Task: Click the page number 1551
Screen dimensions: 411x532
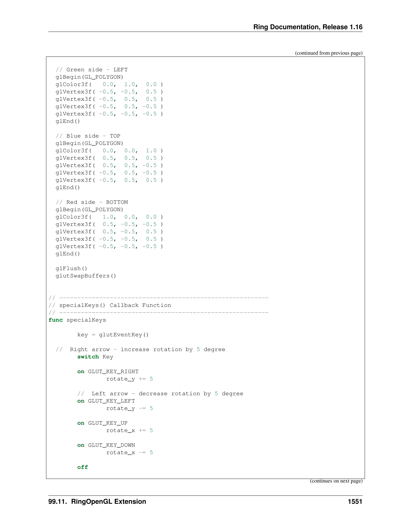Action: coord(355,501)
